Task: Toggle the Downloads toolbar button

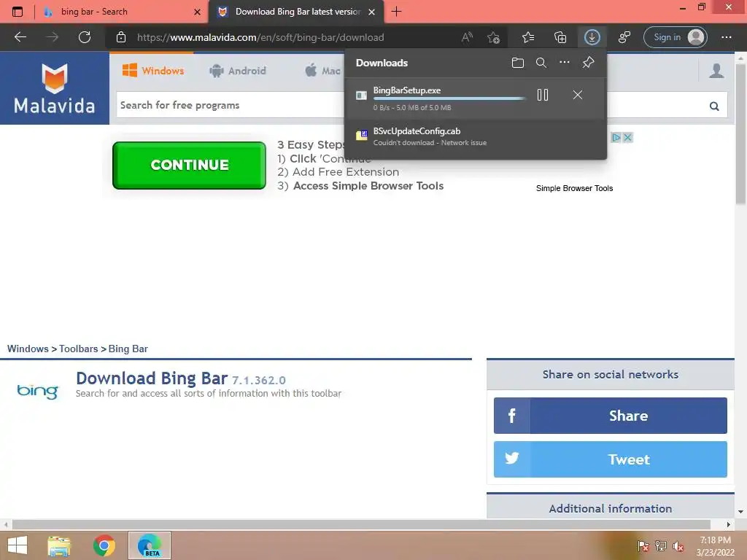Action: tap(592, 37)
